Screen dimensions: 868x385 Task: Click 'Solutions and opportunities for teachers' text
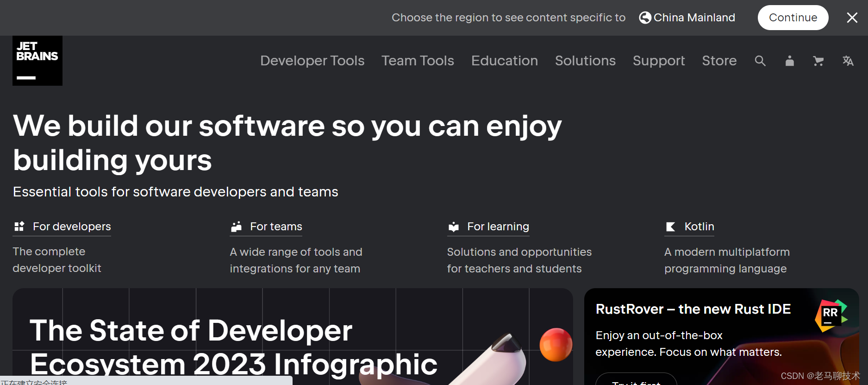[519, 260]
